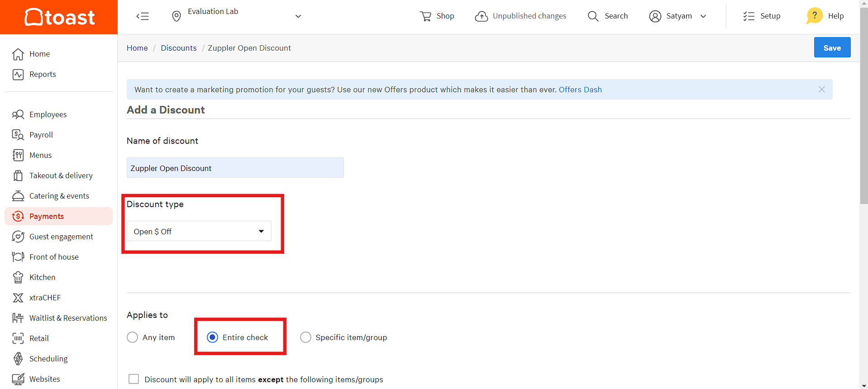The width and height of the screenshot is (868, 389).
Task: Select the Any item radio button
Action: (x=132, y=337)
